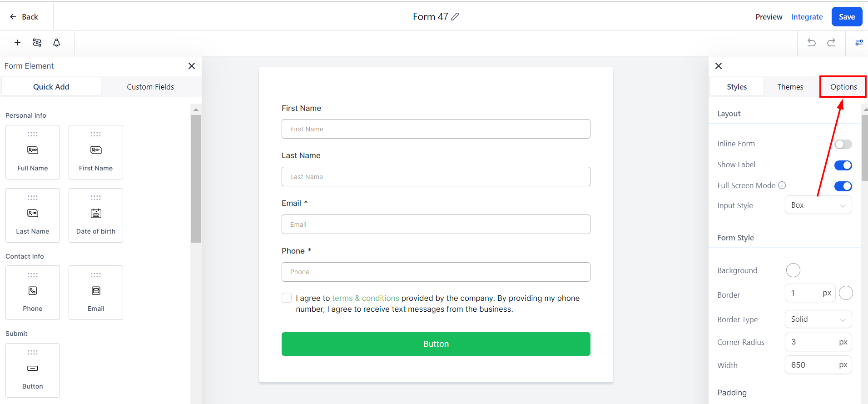The width and height of the screenshot is (868, 404).
Task: Click the pencil icon beside Form 47
Action: tap(455, 17)
